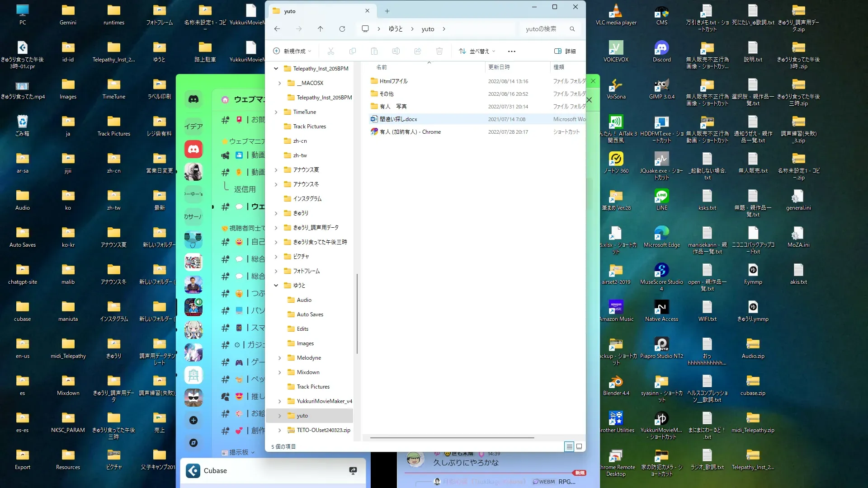The image size is (868, 488).
Task: Open the 並べ替え sort dropdown
Action: 477,52
